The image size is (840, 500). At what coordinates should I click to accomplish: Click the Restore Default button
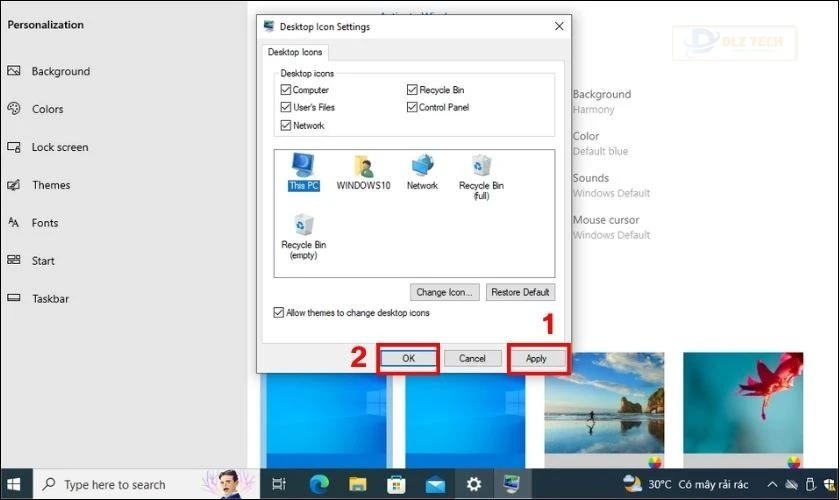(520, 293)
